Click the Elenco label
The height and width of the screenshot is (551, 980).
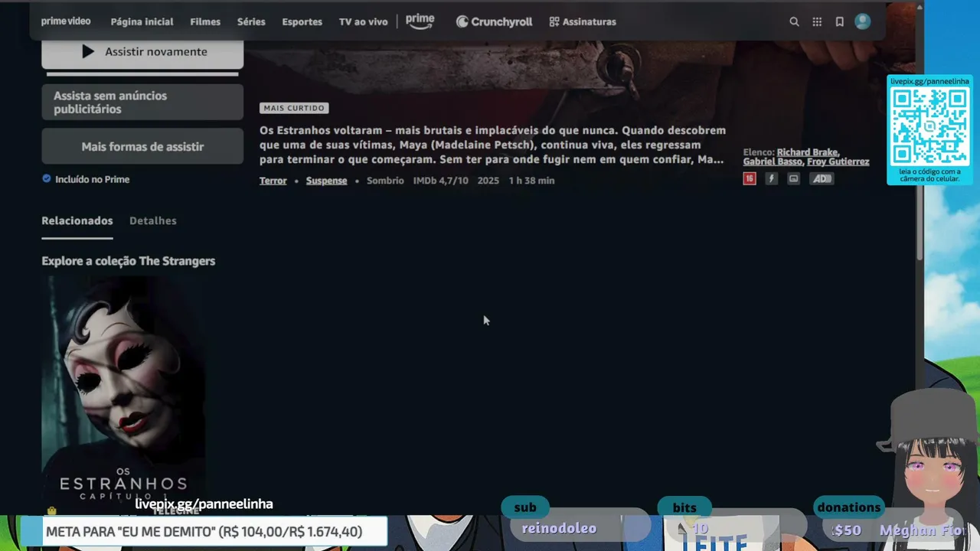pyautogui.click(x=759, y=152)
